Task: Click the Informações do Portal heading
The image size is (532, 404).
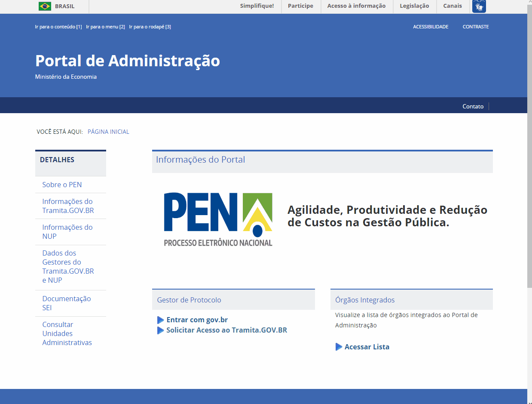Action: [200, 160]
